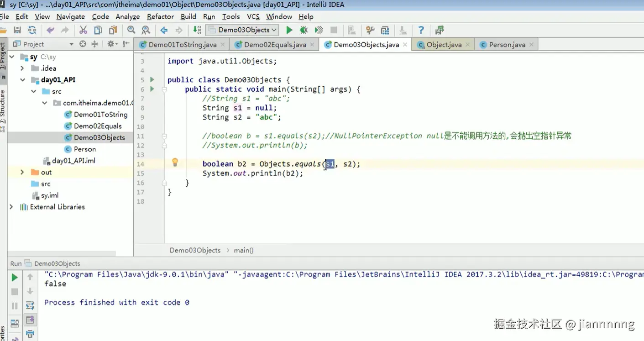Collapse the sy project root arrow
The height and width of the screenshot is (341, 644).
11,57
